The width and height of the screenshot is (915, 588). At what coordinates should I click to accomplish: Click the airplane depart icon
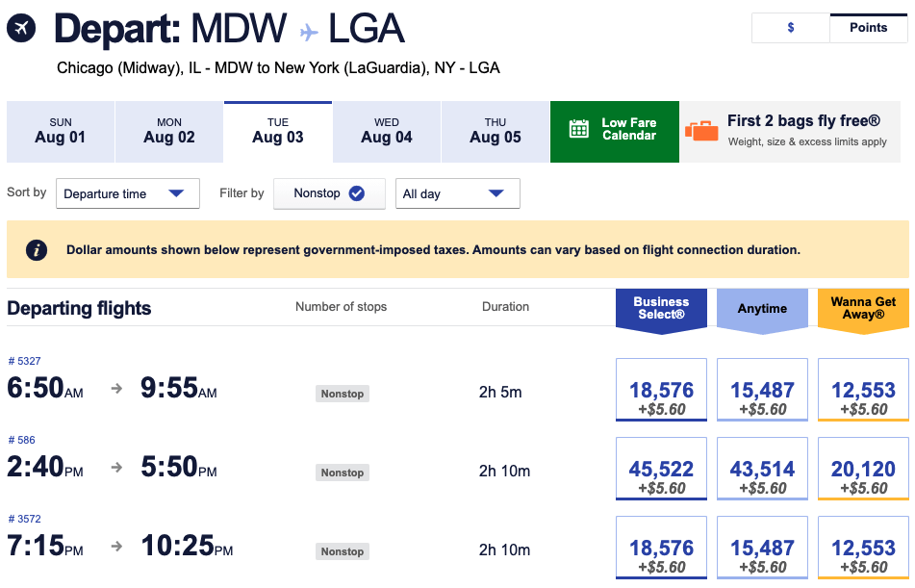[x=21, y=28]
